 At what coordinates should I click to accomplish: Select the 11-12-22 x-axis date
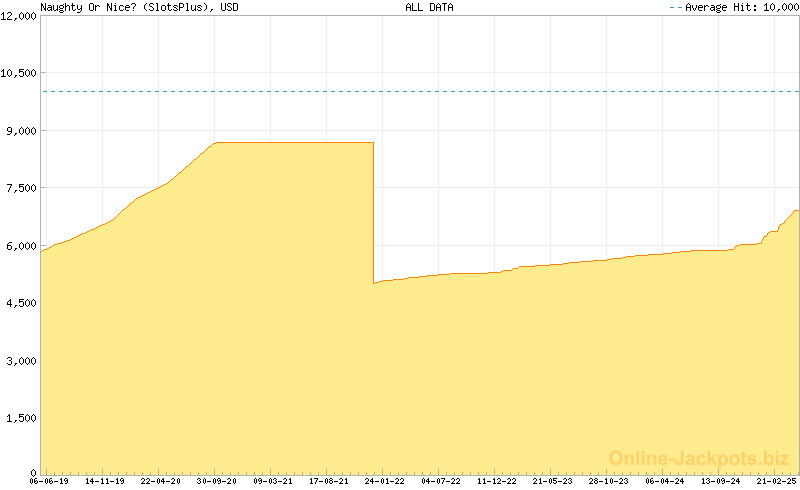pos(497,481)
